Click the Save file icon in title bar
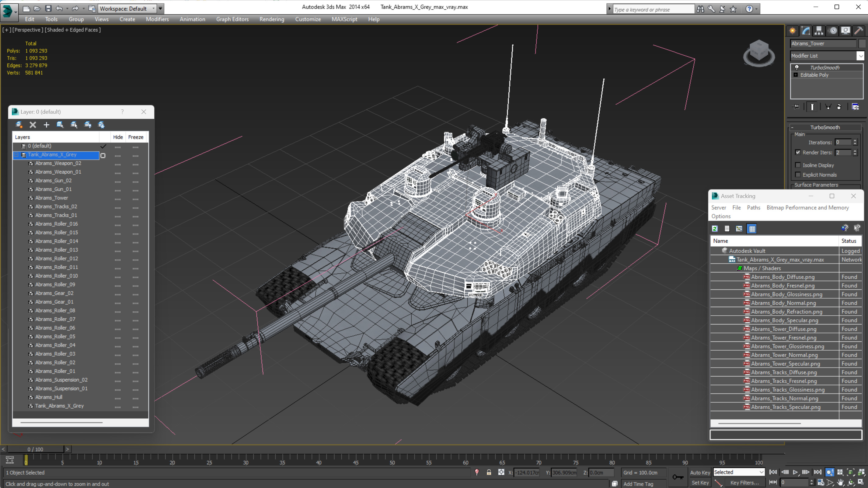Image resolution: width=868 pixels, height=488 pixels. tap(48, 9)
